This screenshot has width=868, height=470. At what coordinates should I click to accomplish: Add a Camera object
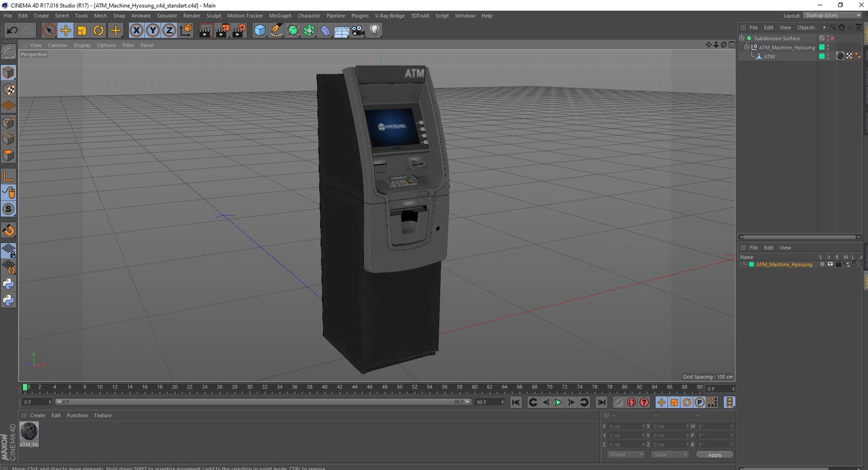[x=359, y=30]
